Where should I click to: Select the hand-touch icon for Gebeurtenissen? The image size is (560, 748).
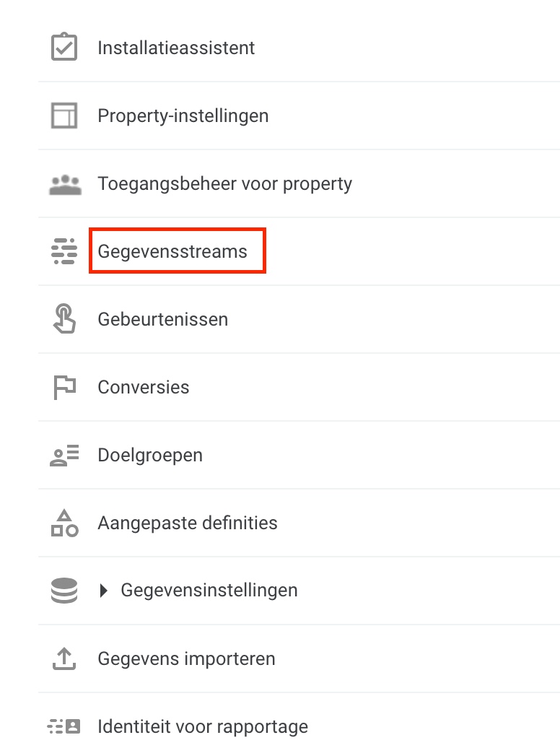pos(64,318)
